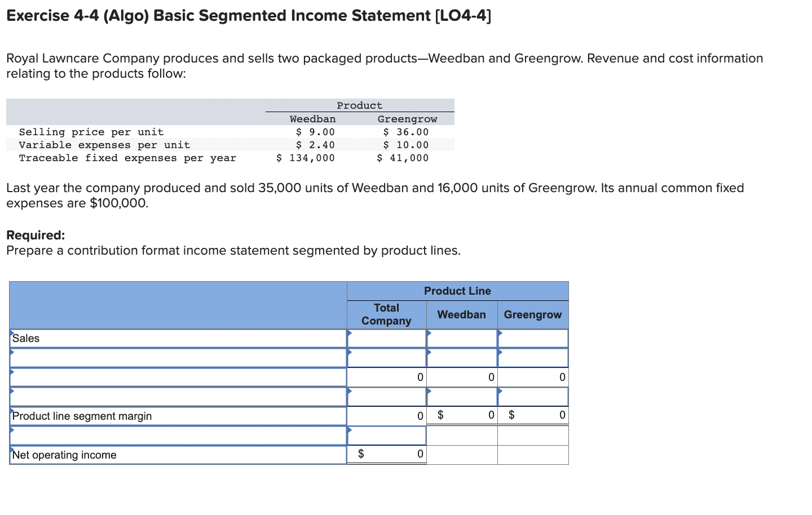Select the Product Line header cell
Image resolution: width=812 pixels, height=515 pixels.
click(x=457, y=291)
